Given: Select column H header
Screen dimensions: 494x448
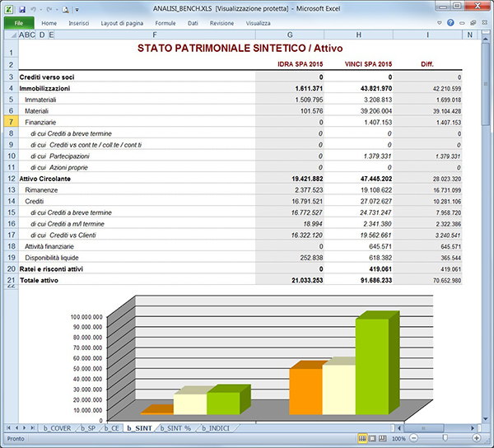Looking at the screenshot, I should tap(358, 35).
